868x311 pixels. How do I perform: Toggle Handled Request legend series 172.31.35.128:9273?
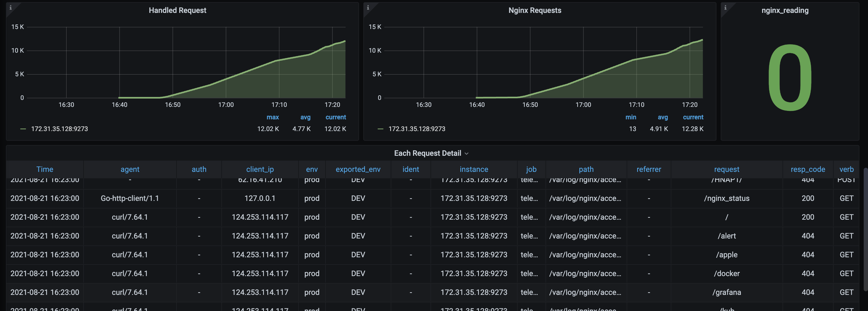(x=59, y=129)
